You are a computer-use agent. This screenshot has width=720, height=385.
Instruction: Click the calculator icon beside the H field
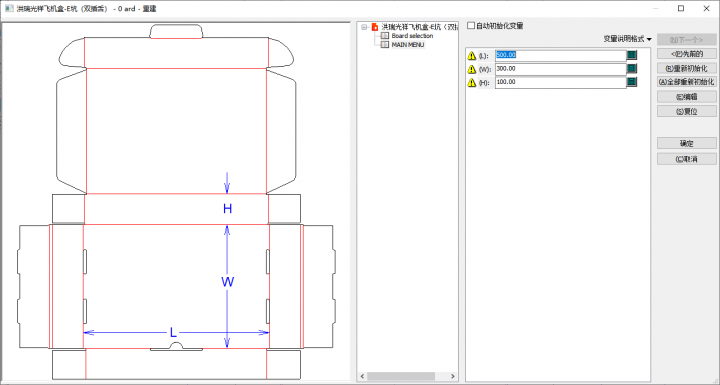632,82
